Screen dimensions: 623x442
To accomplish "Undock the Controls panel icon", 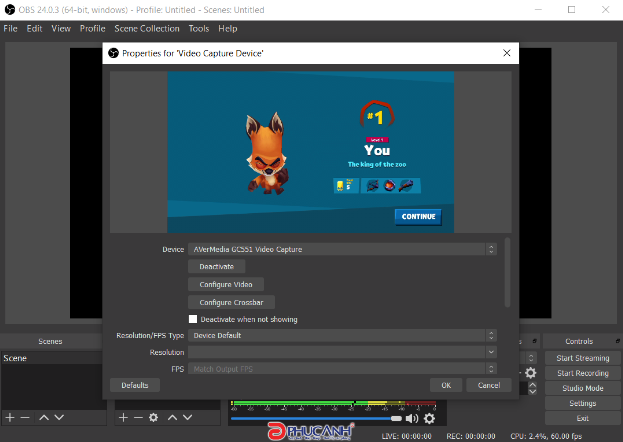I will coord(617,341).
